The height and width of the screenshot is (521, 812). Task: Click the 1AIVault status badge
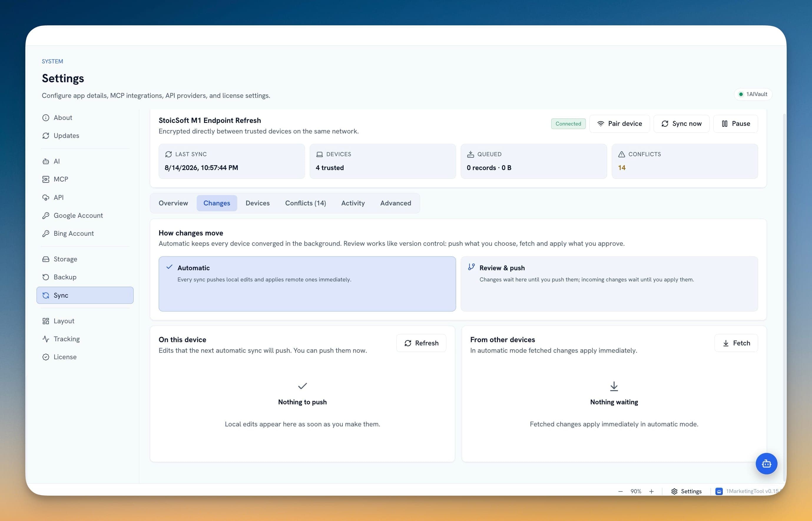[753, 94]
